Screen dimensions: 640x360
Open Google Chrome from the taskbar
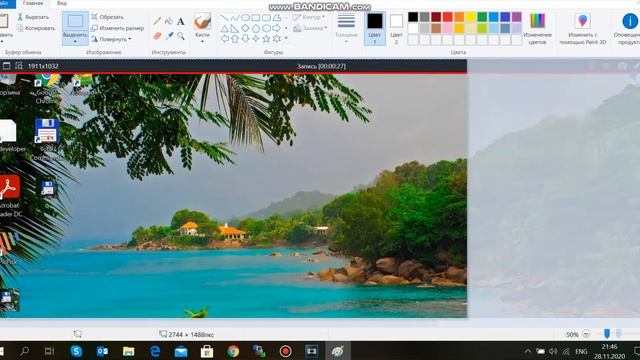click(x=233, y=351)
